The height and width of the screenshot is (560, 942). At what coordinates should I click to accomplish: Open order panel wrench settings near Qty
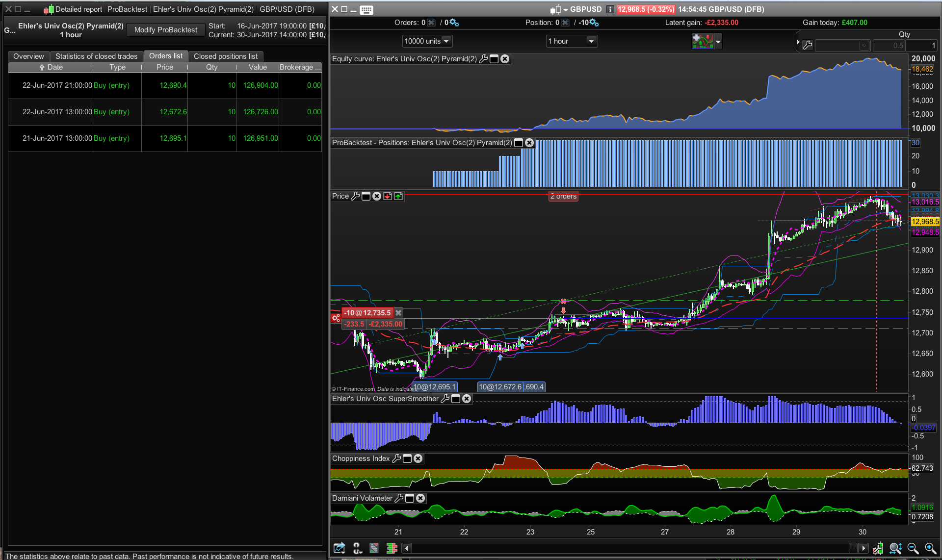pos(808,45)
